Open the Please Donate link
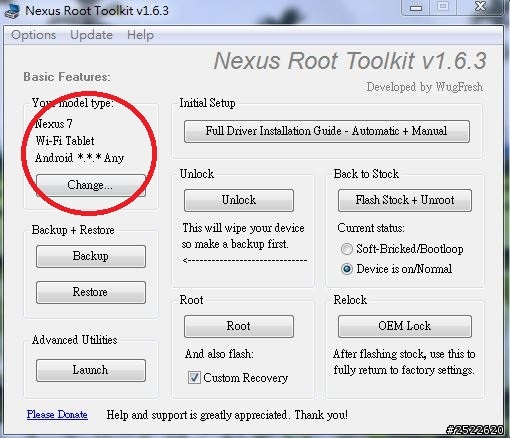 (57, 415)
